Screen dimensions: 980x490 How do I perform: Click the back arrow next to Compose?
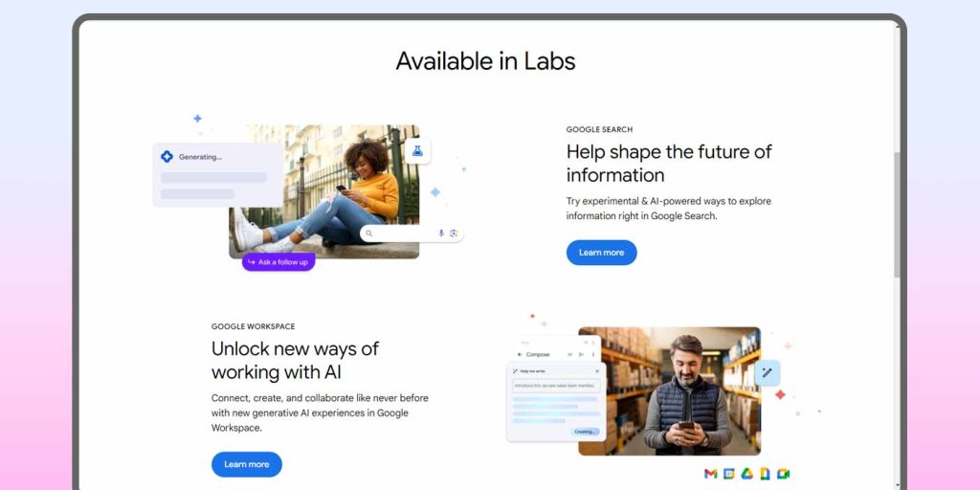click(520, 354)
